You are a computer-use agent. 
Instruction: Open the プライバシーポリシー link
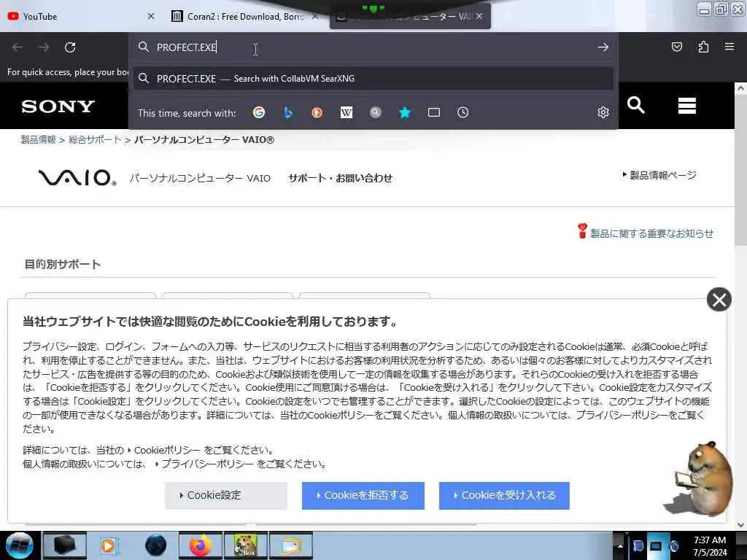tap(207, 464)
